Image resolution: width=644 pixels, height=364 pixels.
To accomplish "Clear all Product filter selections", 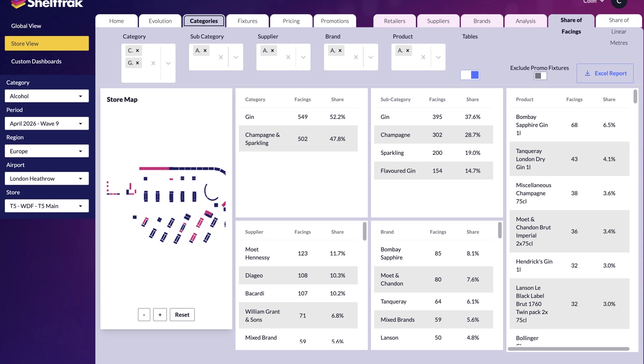I will tap(423, 57).
